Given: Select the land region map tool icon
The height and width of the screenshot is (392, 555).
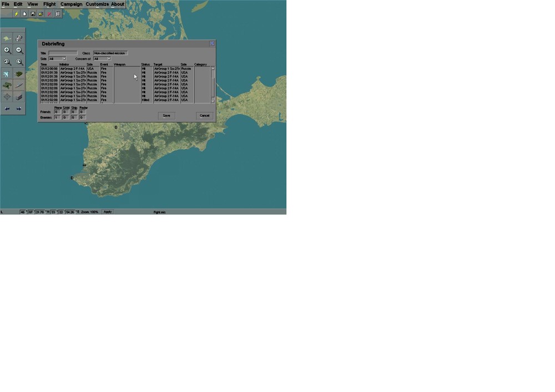Looking at the screenshot, I should tap(7, 38).
